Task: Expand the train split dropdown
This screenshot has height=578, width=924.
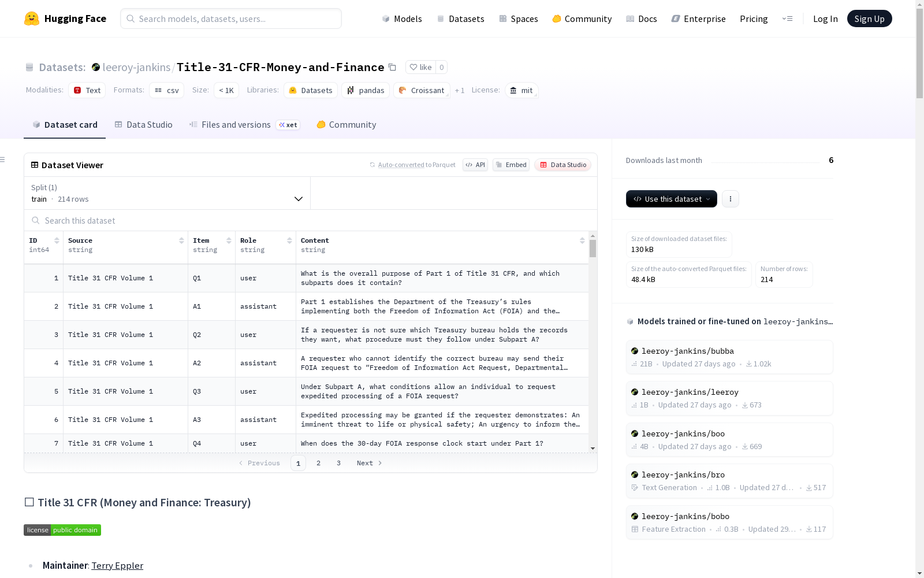Action: pos(167,193)
